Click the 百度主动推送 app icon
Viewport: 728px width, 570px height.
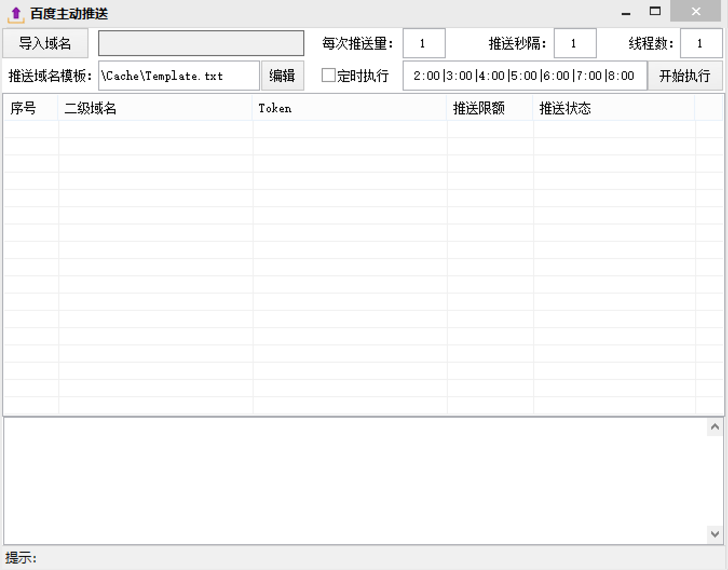click(16, 13)
